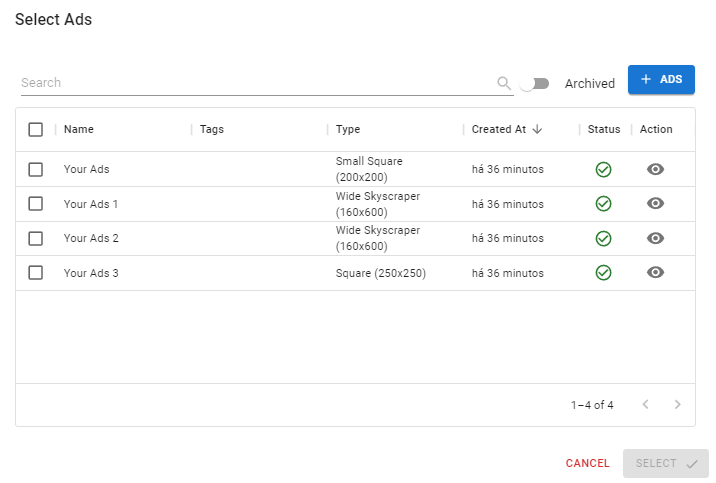
Task: Click the search magnifier icon
Action: [x=504, y=83]
